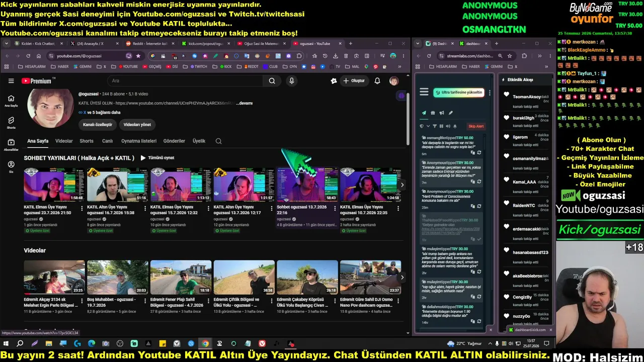Click the YouTube search magnifier button
The image size is (644, 362).
272,80
